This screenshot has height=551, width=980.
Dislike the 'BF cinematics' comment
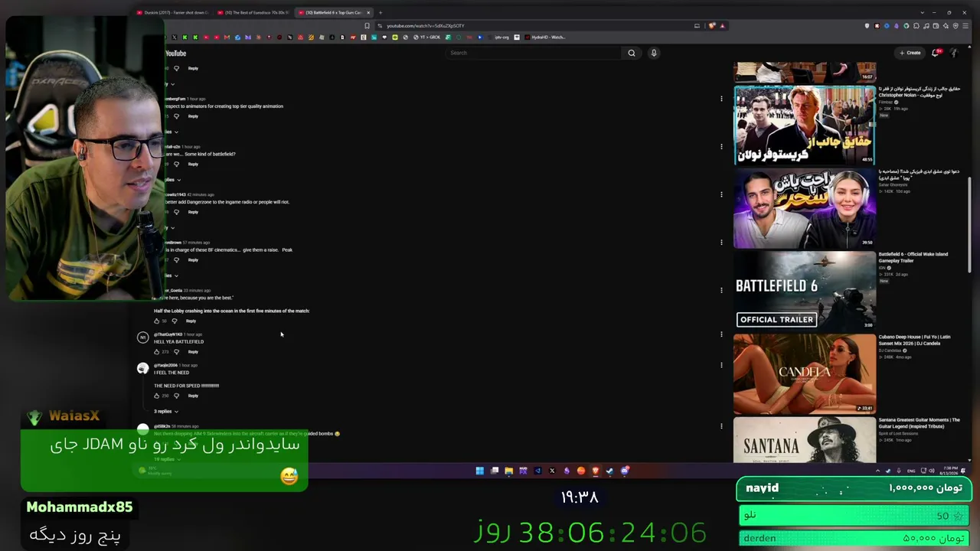click(176, 260)
